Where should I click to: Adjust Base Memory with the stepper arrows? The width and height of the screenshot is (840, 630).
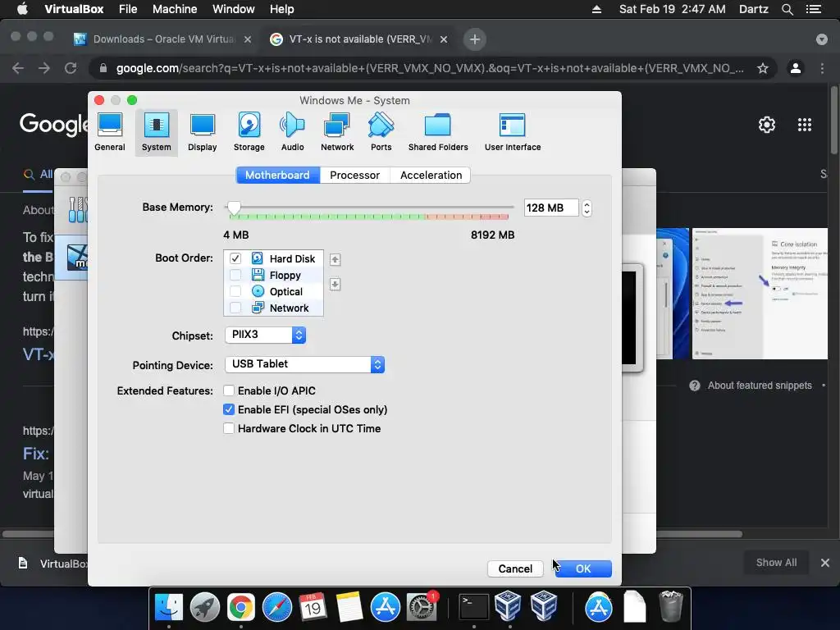point(587,208)
